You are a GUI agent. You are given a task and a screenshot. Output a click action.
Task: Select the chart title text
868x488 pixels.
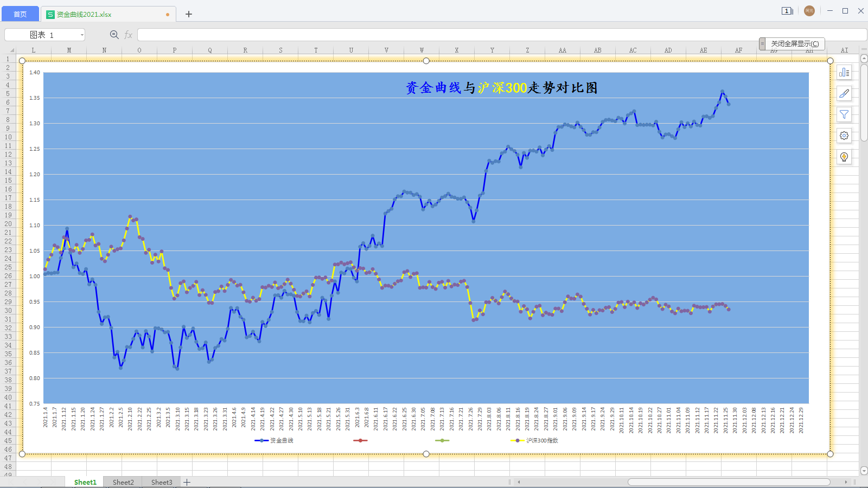click(x=501, y=88)
